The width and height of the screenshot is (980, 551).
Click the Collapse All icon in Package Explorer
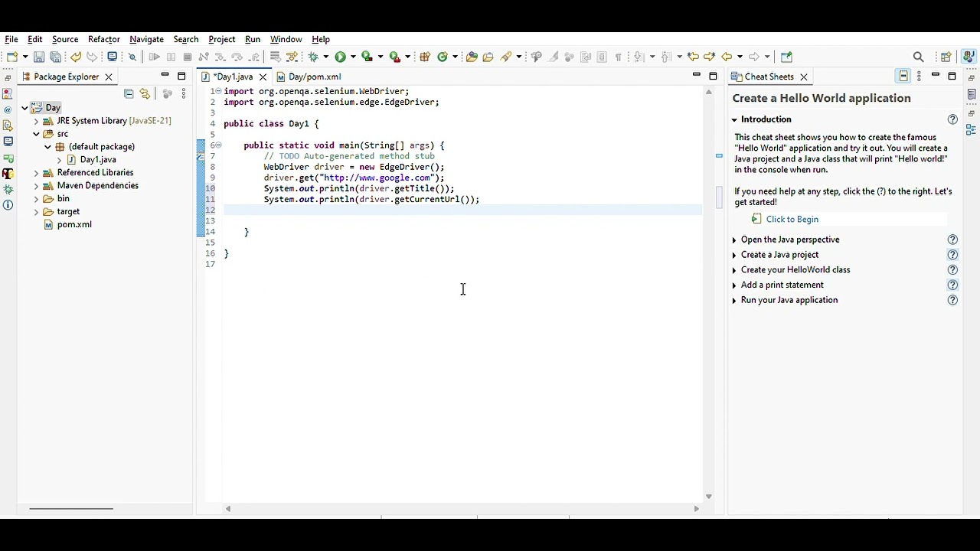click(x=129, y=93)
